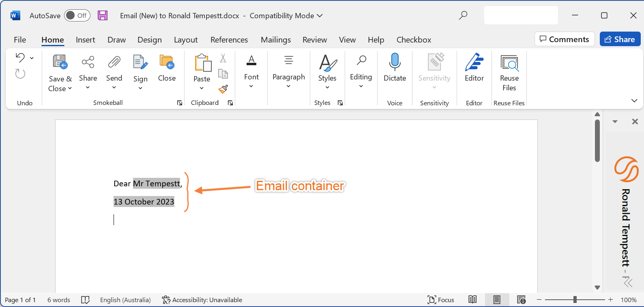Click the Reuse Files icon
The width and height of the screenshot is (644, 307).
509,63
